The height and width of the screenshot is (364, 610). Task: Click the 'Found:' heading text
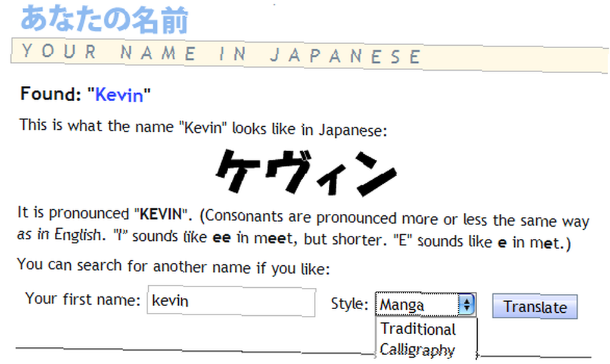50,94
